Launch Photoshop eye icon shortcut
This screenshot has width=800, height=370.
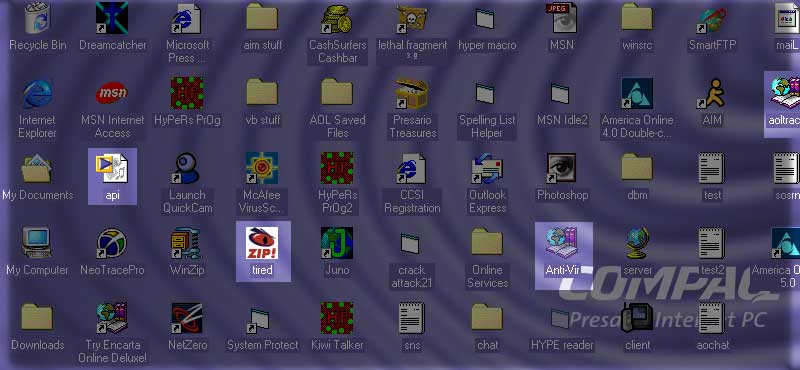pyautogui.click(x=561, y=168)
